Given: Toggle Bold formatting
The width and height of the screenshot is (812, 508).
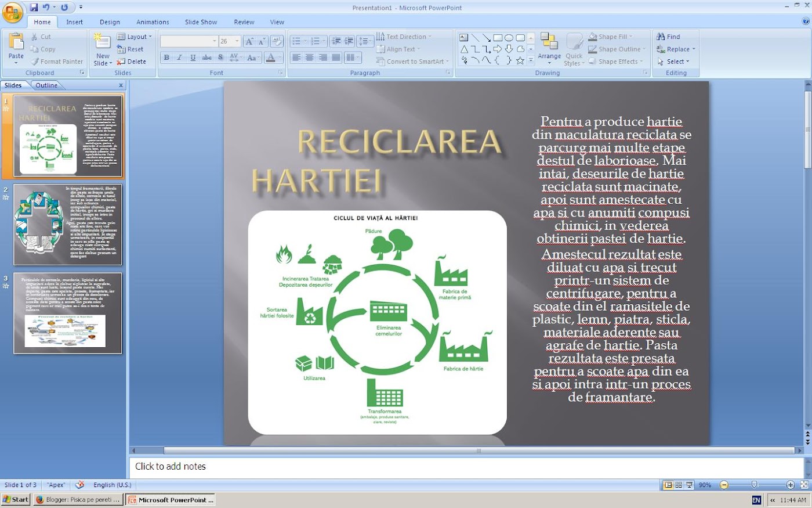Looking at the screenshot, I should (x=167, y=57).
